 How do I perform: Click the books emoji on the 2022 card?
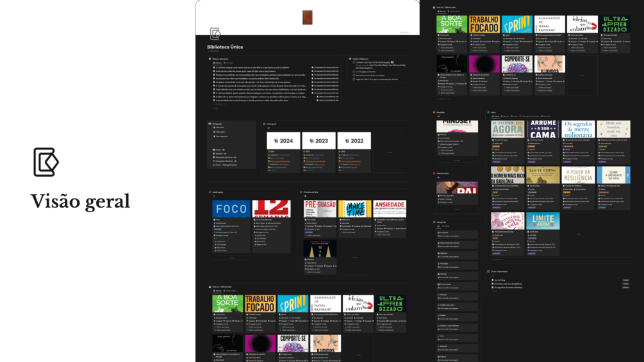pyautogui.click(x=347, y=141)
